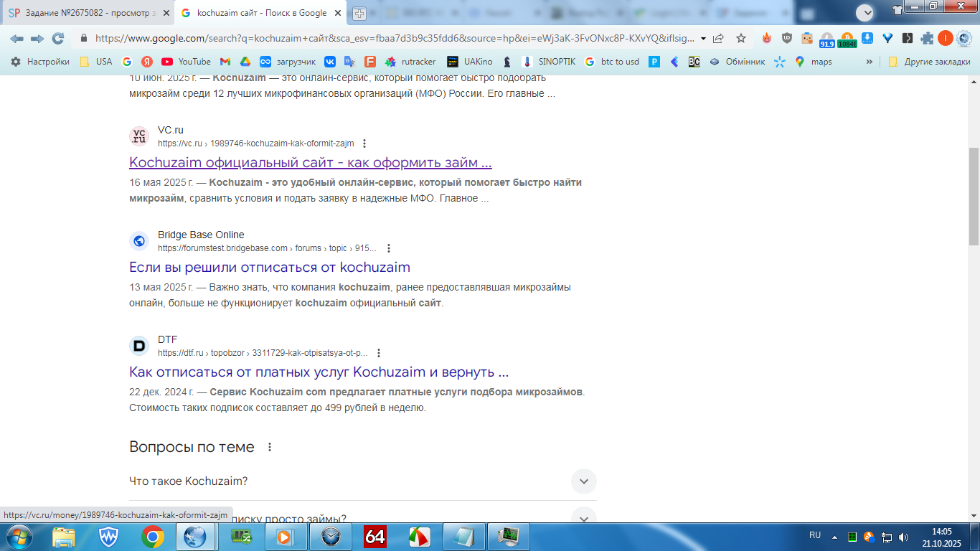The height and width of the screenshot is (551, 980).
Task: Open a new tab with plus button
Action: [359, 13]
